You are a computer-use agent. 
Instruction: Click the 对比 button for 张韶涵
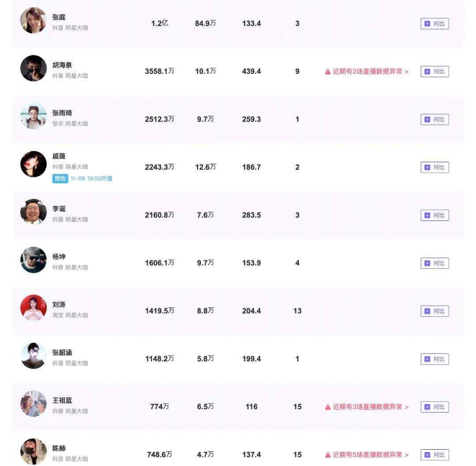pyautogui.click(x=435, y=359)
